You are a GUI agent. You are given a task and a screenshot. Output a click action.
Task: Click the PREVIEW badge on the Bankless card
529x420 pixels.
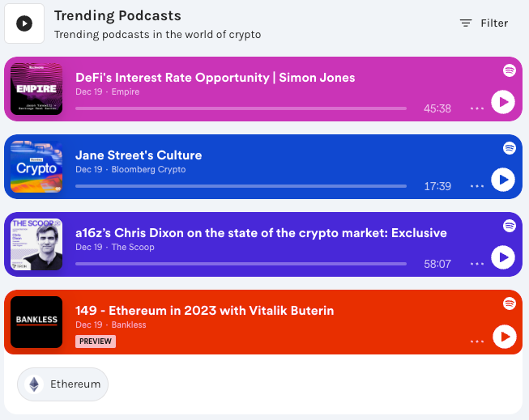coord(96,342)
